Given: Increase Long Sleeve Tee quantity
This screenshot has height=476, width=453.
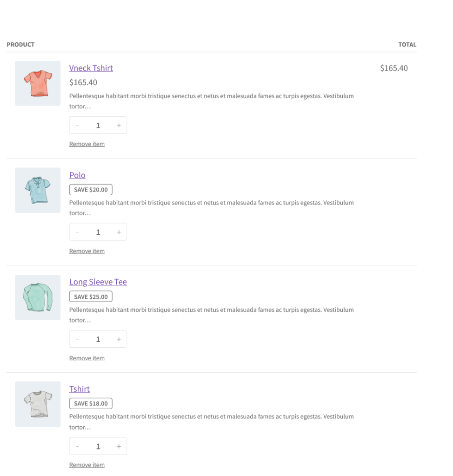Looking at the screenshot, I should [x=119, y=339].
